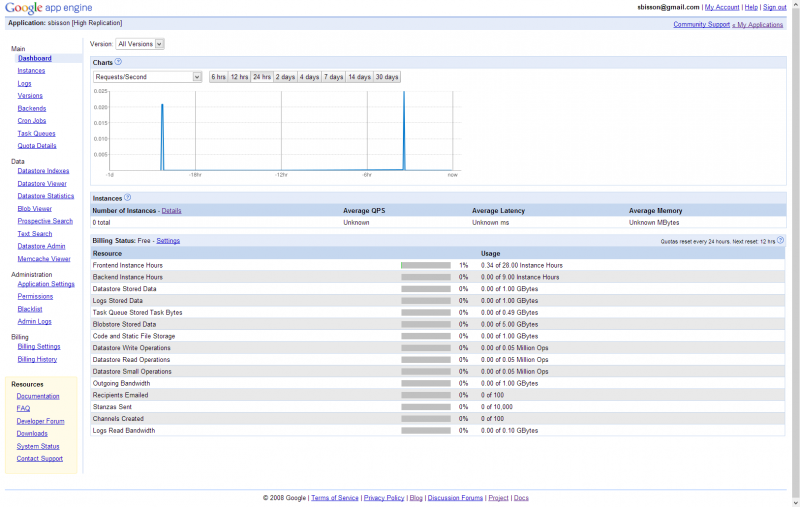Click the Backend Instance Hours usage bar

click(426, 277)
